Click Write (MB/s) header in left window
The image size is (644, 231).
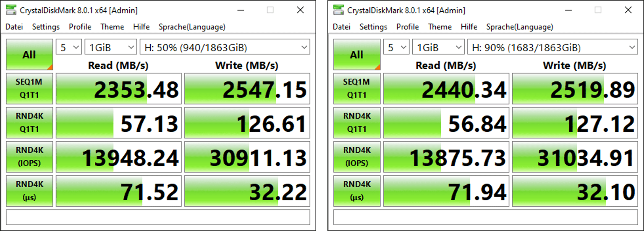[x=247, y=66]
